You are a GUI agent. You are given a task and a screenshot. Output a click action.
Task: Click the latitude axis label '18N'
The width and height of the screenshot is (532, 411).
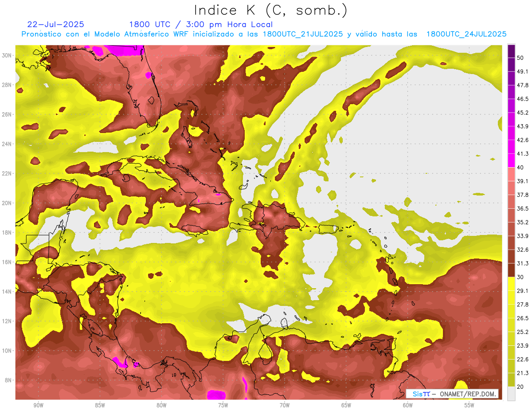point(7,233)
